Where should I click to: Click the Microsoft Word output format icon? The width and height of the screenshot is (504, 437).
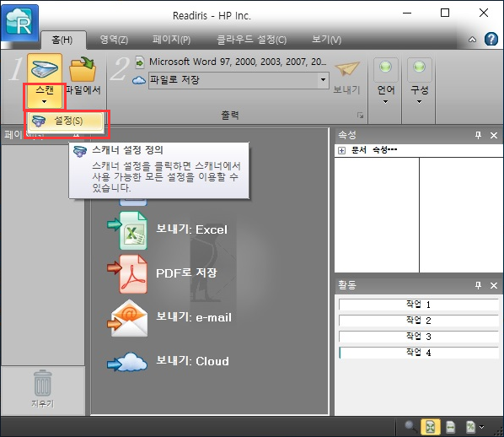140,62
